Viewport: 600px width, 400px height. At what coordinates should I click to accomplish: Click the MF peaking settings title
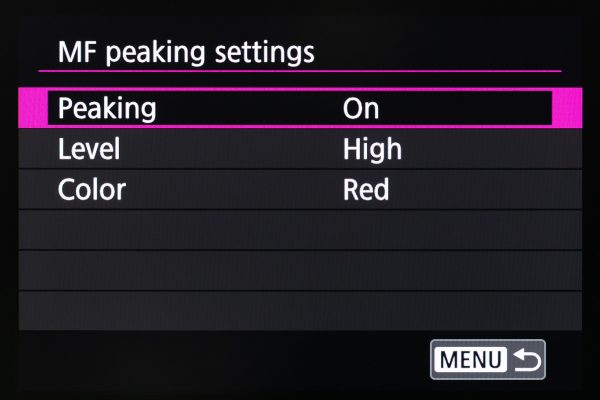[186, 52]
